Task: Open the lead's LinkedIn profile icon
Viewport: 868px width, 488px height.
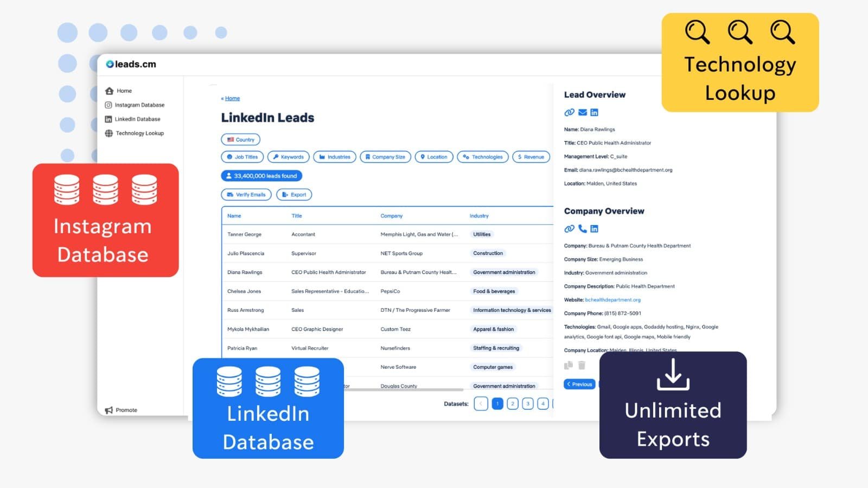Action: click(594, 112)
